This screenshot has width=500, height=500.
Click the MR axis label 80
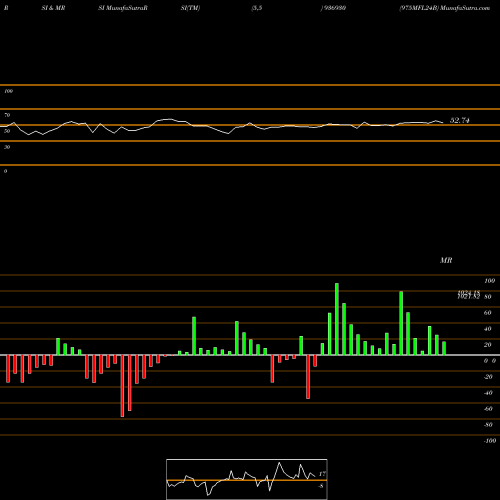[488, 297]
